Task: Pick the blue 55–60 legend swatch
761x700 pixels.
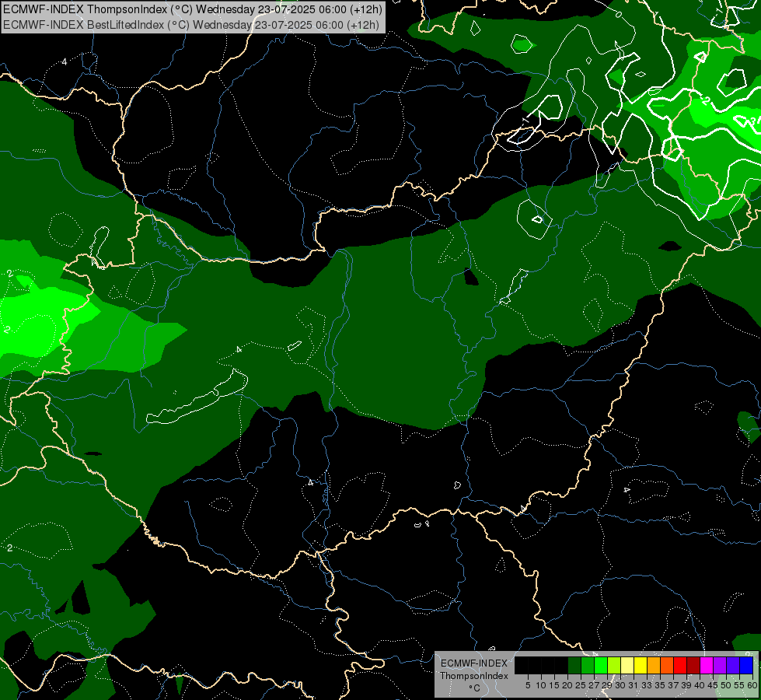Action: coord(746,665)
